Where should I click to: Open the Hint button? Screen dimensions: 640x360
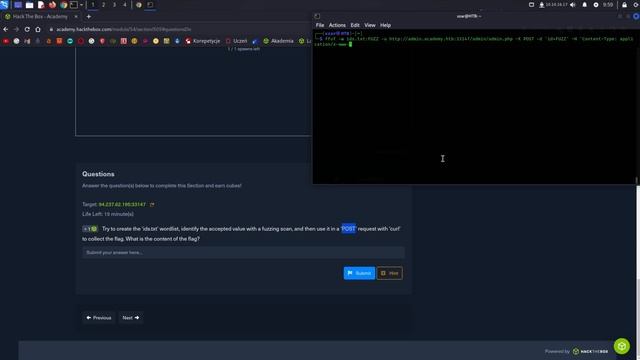point(389,273)
